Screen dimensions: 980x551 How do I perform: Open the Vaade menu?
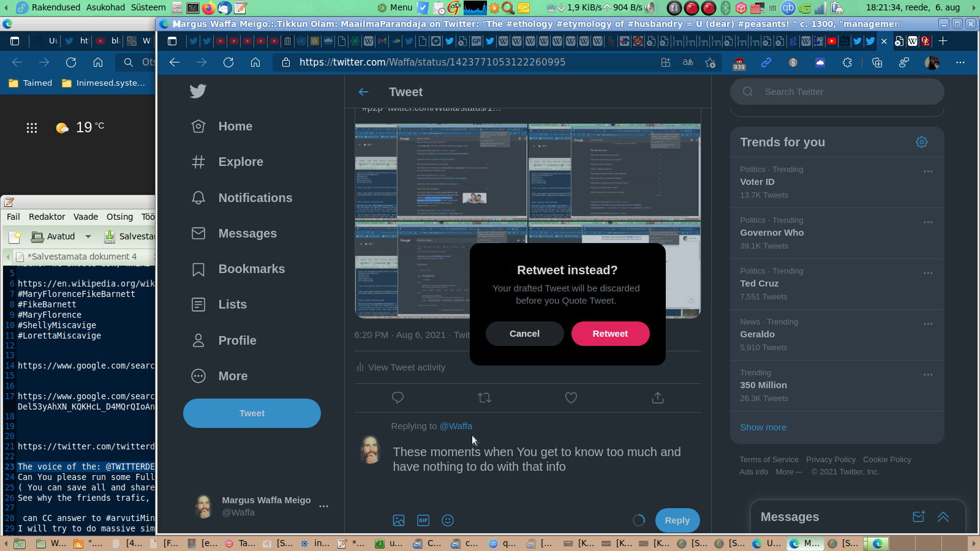pos(86,217)
